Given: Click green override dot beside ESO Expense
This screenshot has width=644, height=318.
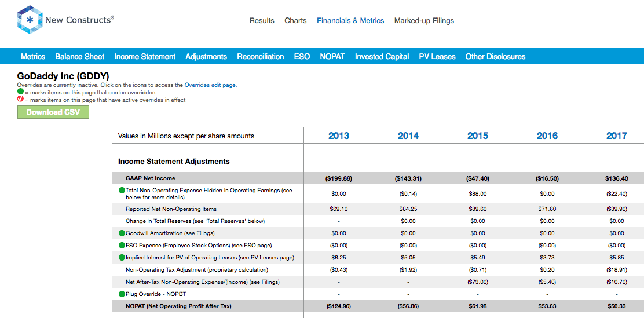Looking at the screenshot, I should 122,245.
